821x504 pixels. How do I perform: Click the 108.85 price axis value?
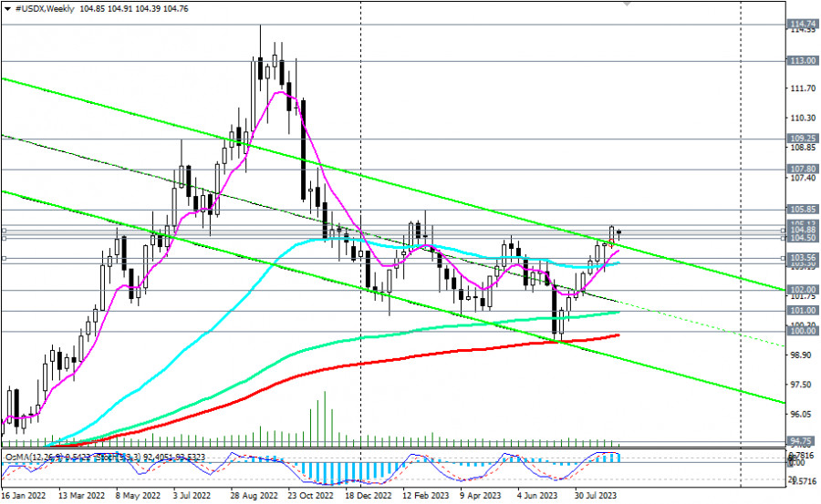pyautogui.click(x=803, y=148)
